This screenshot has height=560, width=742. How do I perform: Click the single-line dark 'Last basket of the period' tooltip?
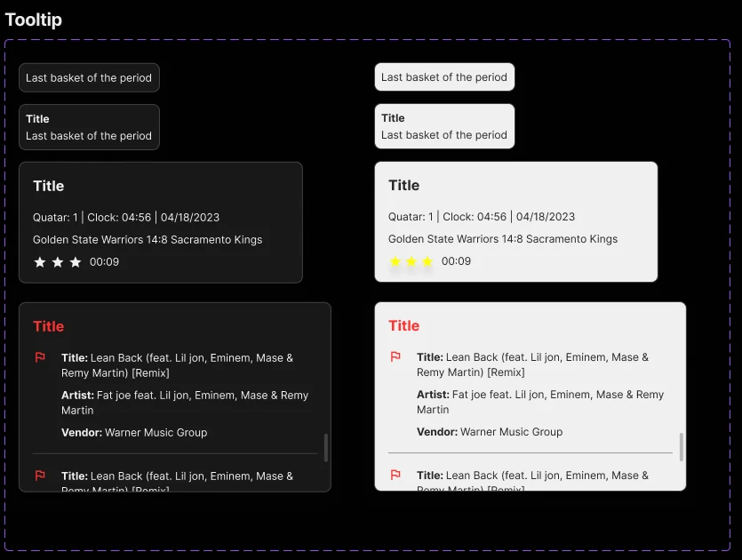pos(89,77)
